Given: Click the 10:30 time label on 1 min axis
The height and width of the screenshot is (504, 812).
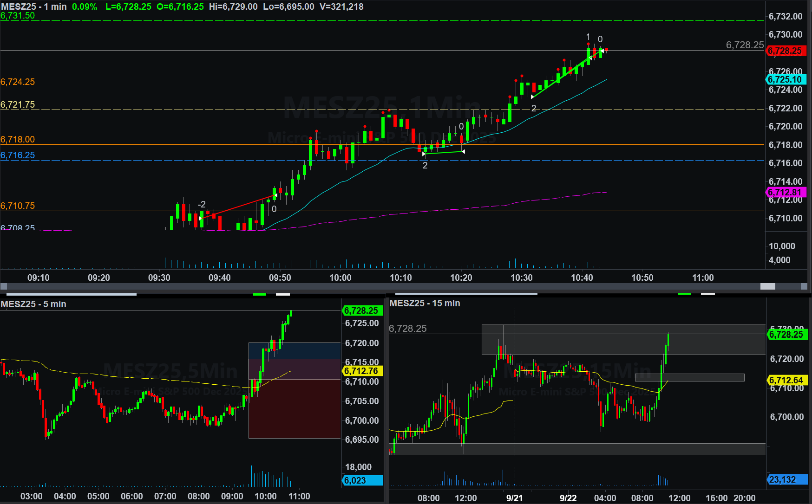Looking at the screenshot, I should tap(521, 278).
